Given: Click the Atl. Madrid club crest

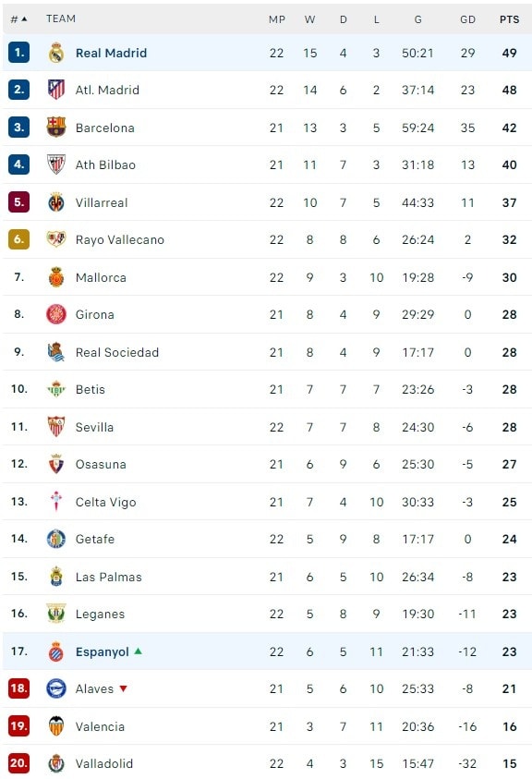Looking at the screenshot, I should pyautogui.click(x=56, y=90).
